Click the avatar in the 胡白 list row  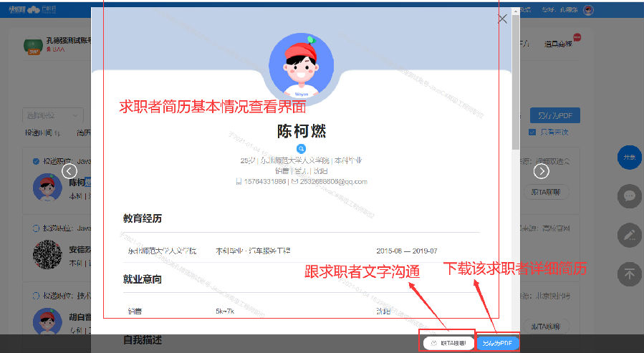coord(47,321)
